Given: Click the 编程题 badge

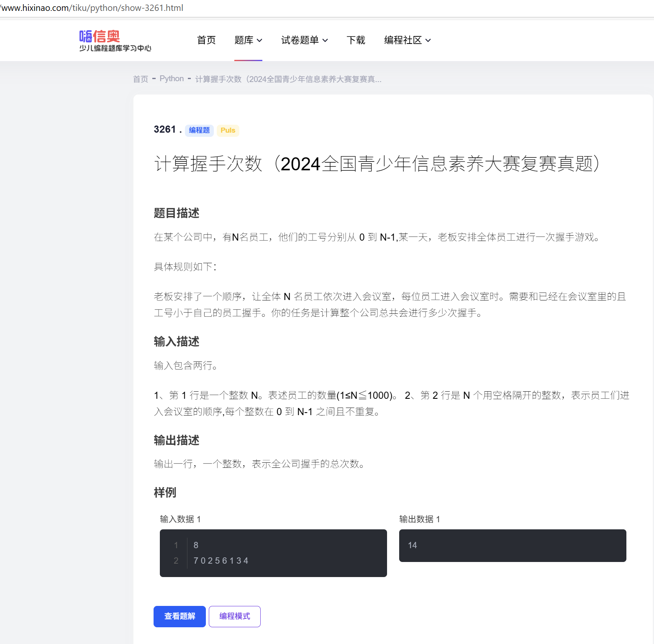Looking at the screenshot, I should 199,130.
